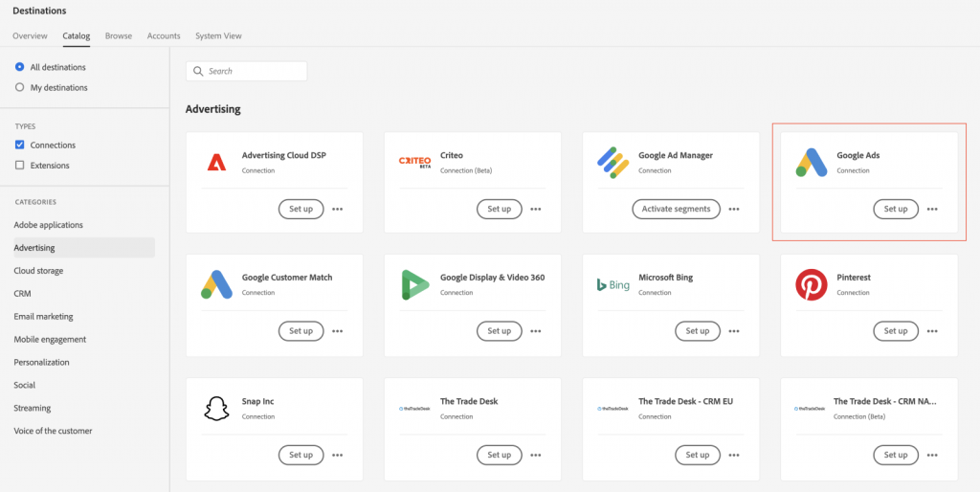980x492 pixels.
Task: Uncheck the Connections checkbox
Action: pyautogui.click(x=19, y=145)
